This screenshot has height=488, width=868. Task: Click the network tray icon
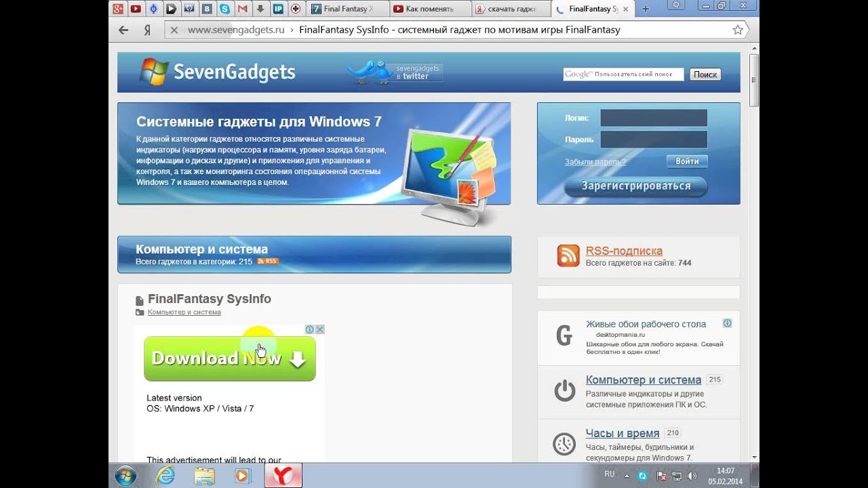tap(676, 476)
